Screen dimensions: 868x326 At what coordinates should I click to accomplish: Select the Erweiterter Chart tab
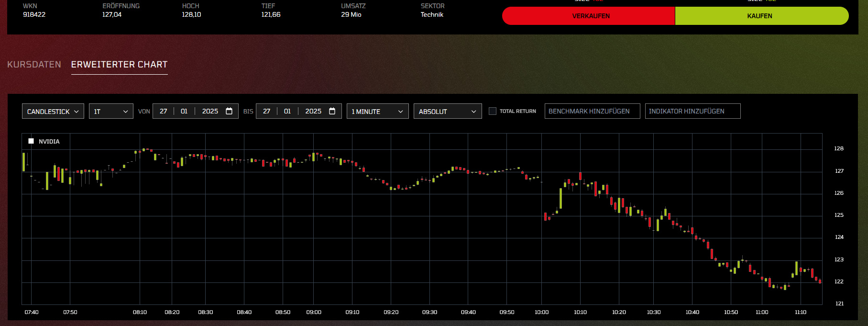(x=119, y=65)
